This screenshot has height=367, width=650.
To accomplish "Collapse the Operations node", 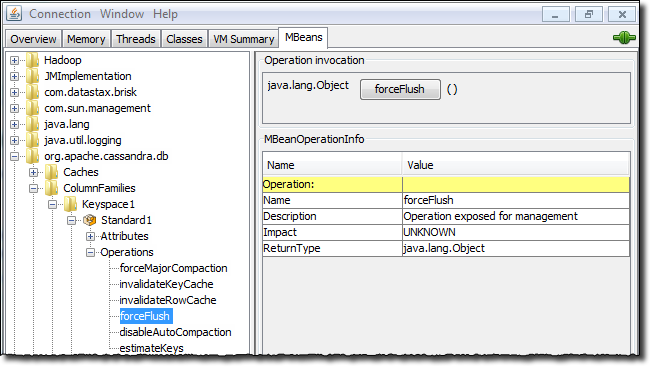I will pos(90,252).
